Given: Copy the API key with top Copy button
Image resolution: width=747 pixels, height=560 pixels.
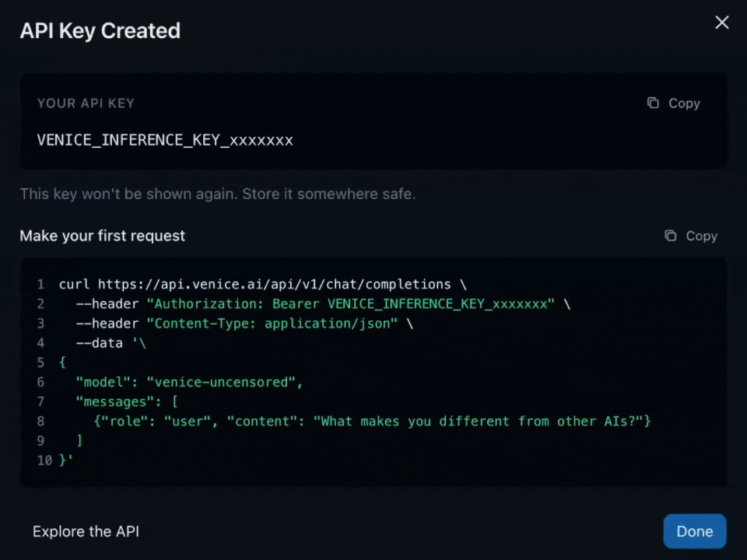Looking at the screenshot, I should [x=674, y=103].
